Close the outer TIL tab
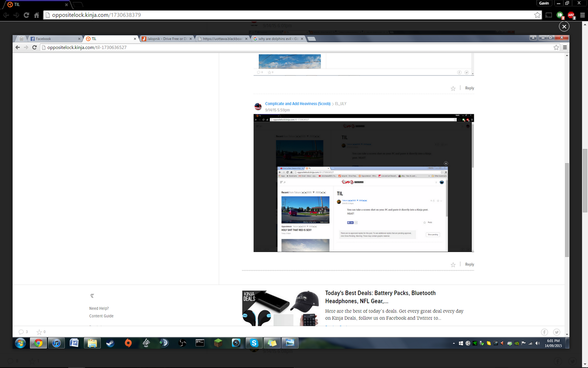Screen dimensions: 588x368 pos(66,5)
